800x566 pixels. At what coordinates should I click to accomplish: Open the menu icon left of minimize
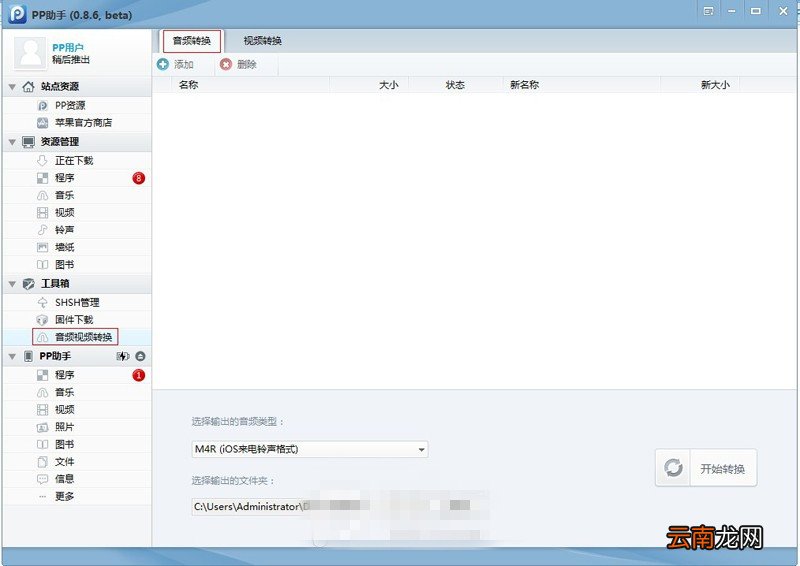[708, 11]
